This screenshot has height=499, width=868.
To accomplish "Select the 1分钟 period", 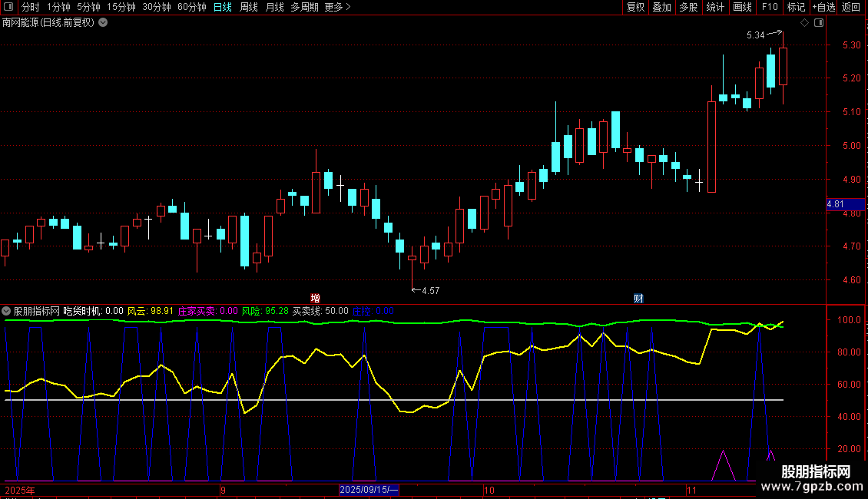I will (x=58, y=7).
